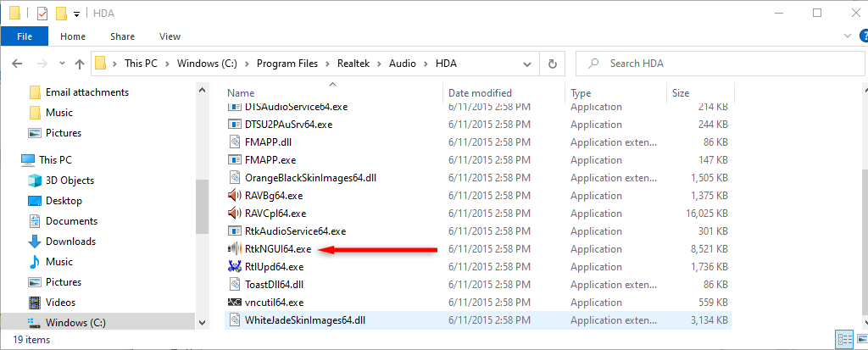Click the OrangeBlackSkinImages64.dll file icon
Viewport: 868px width, 350px height.
[x=235, y=178]
